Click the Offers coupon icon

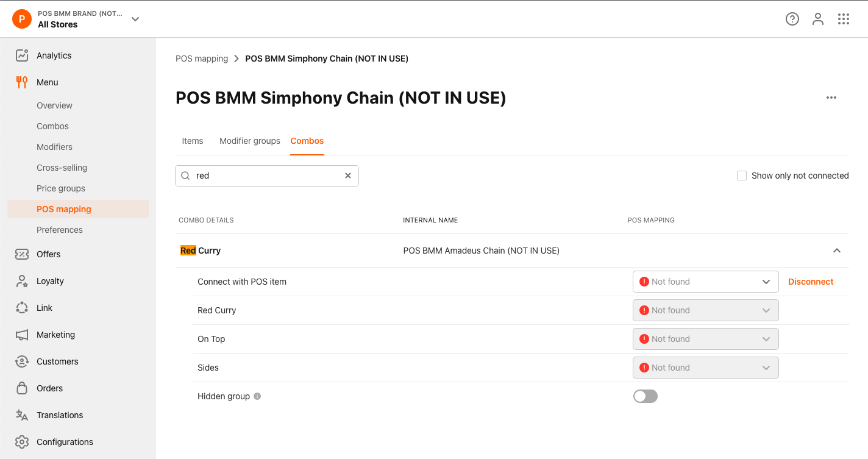pos(22,254)
